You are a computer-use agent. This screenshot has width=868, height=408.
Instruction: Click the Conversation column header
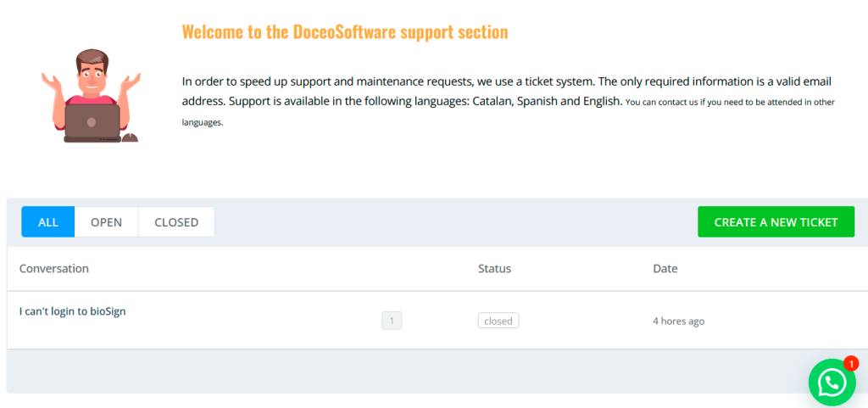(x=53, y=269)
